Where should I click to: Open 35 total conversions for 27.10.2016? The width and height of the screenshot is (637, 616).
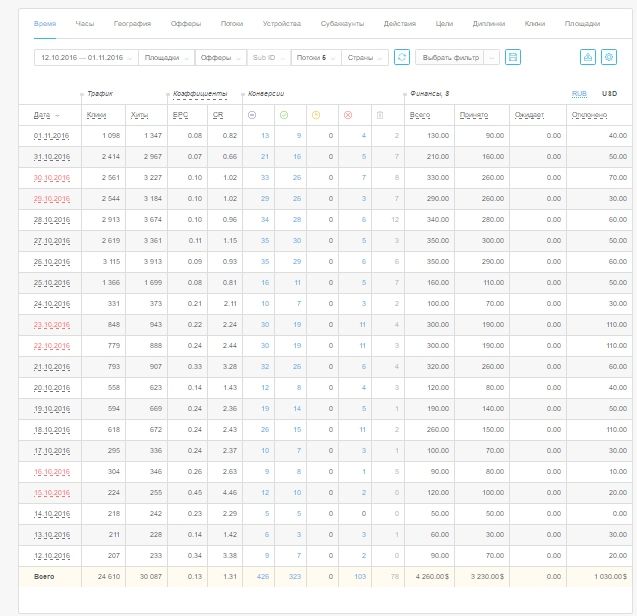pos(265,241)
